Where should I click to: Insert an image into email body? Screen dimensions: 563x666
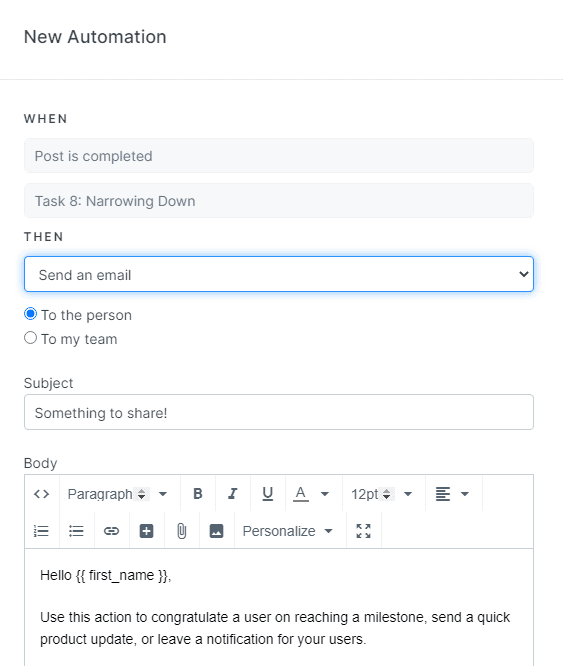click(217, 531)
